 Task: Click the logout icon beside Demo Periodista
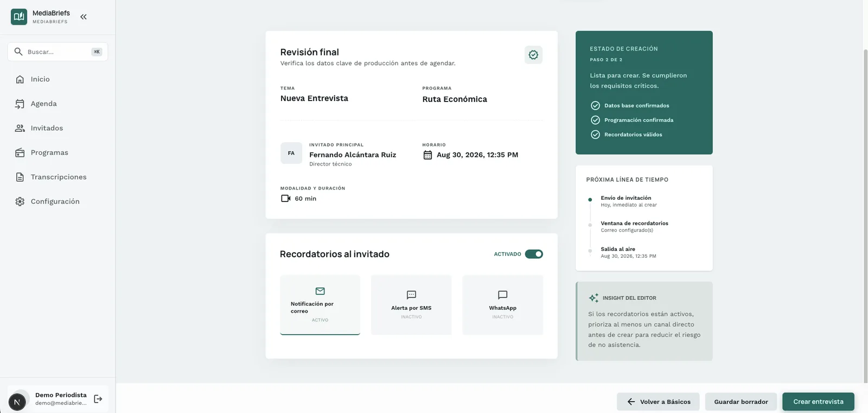(98, 399)
